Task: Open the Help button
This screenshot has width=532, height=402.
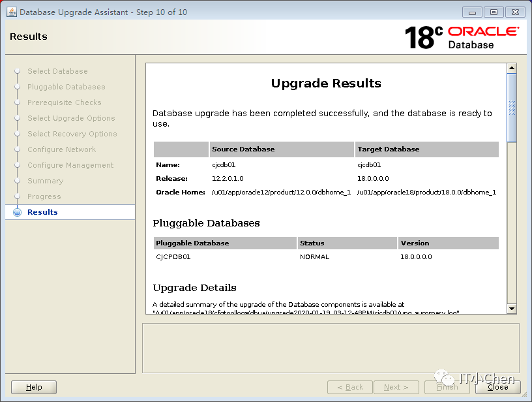Action: click(34, 387)
